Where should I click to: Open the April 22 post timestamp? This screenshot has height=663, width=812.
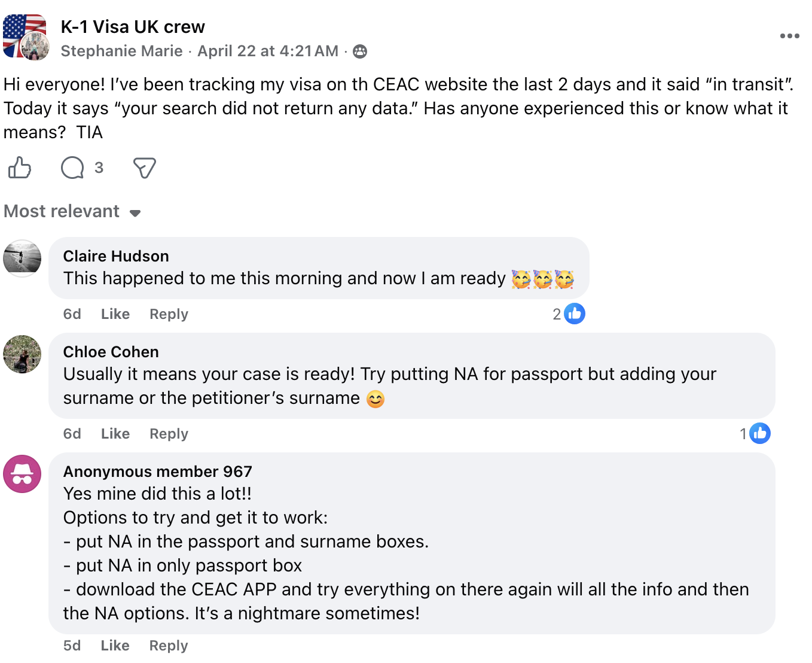268,51
